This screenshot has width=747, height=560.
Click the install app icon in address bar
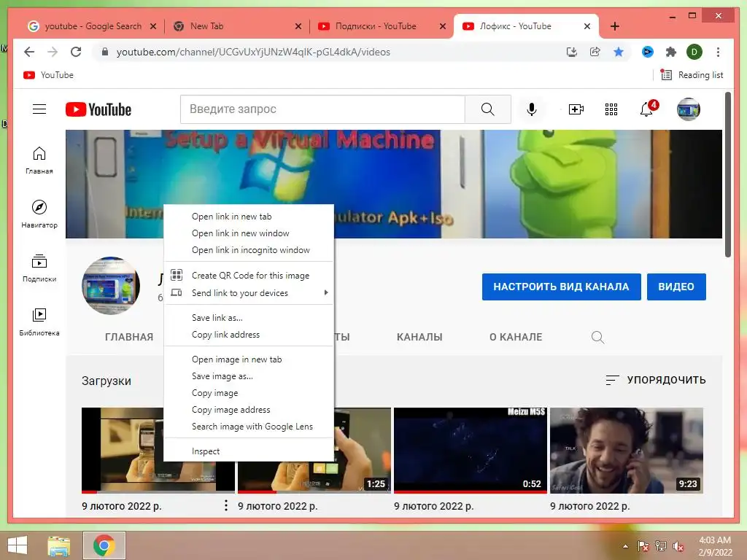tap(572, 52)
